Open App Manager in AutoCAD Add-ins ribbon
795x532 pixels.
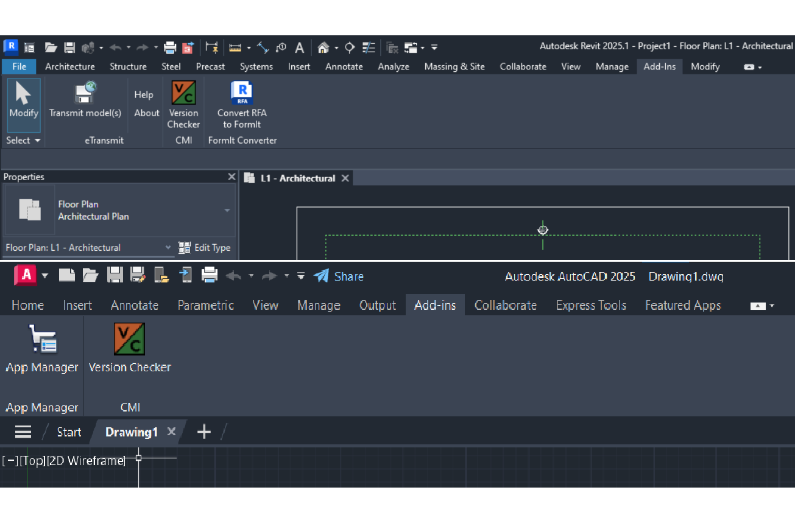[42, 348]
